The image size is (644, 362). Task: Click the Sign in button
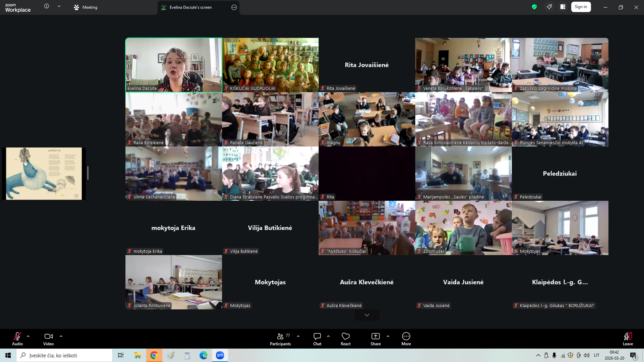pos(580,7)
